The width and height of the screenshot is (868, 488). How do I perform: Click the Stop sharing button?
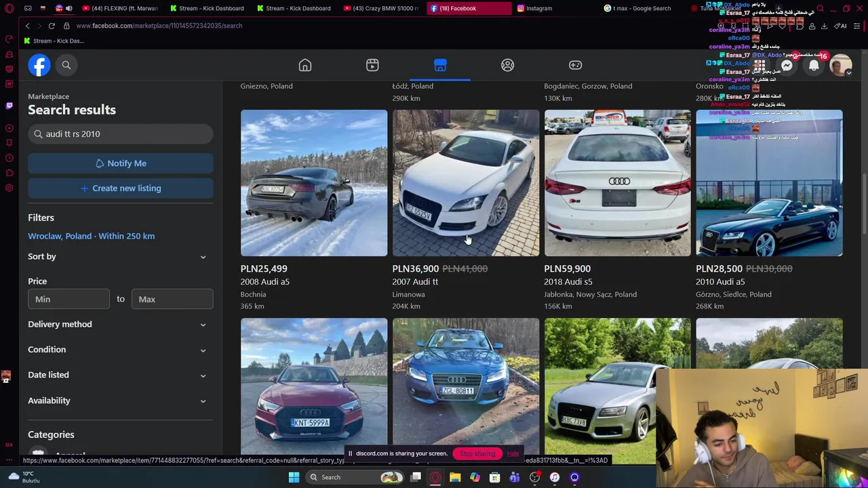coord(477,453)
